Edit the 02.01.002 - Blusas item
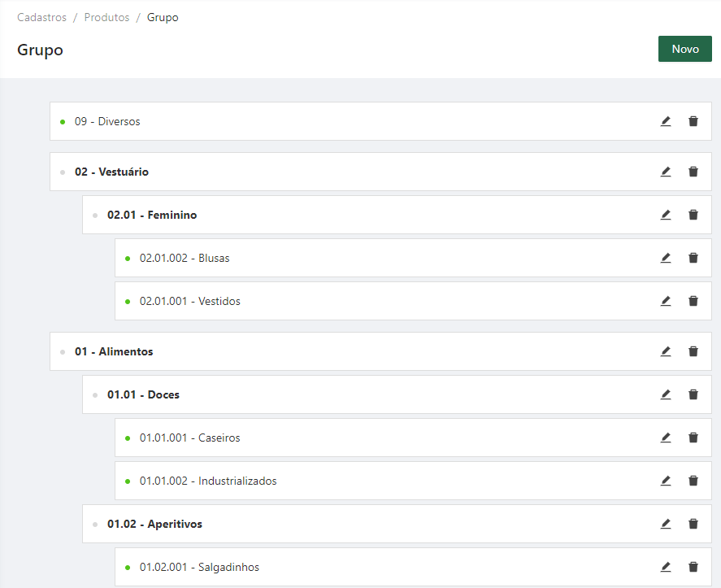This screenshot has height=588, width=721. point(666,258)
